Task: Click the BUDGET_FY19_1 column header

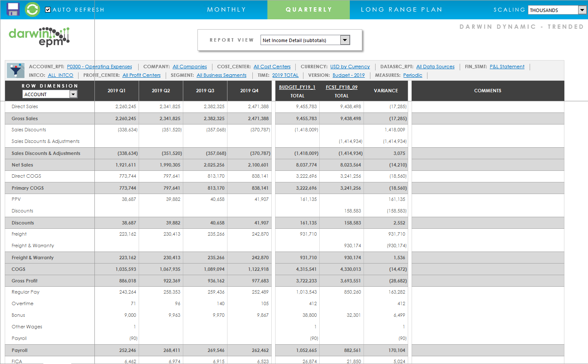Action: tap(297, 87)
